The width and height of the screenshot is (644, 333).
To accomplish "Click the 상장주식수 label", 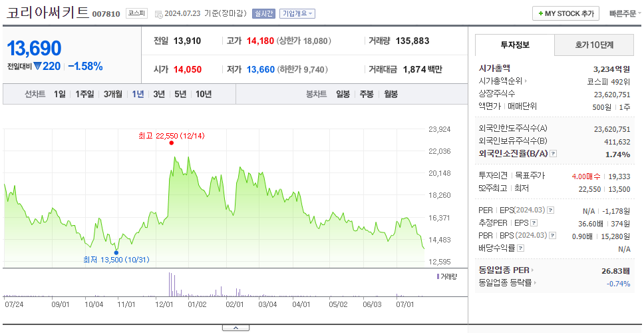I will [x=497, y=94].
